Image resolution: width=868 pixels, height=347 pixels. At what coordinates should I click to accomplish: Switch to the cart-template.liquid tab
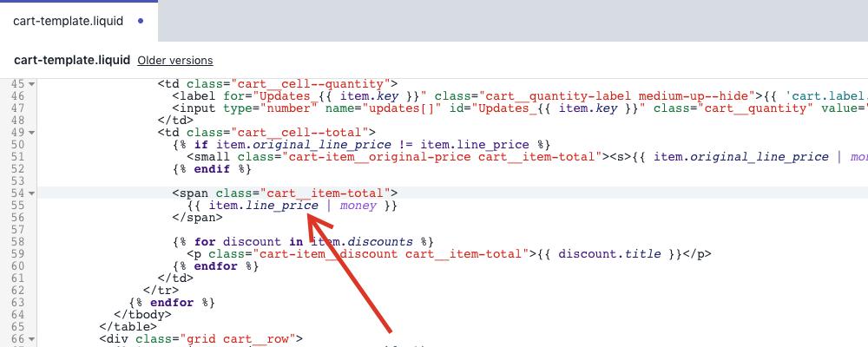tap(68, 20)
